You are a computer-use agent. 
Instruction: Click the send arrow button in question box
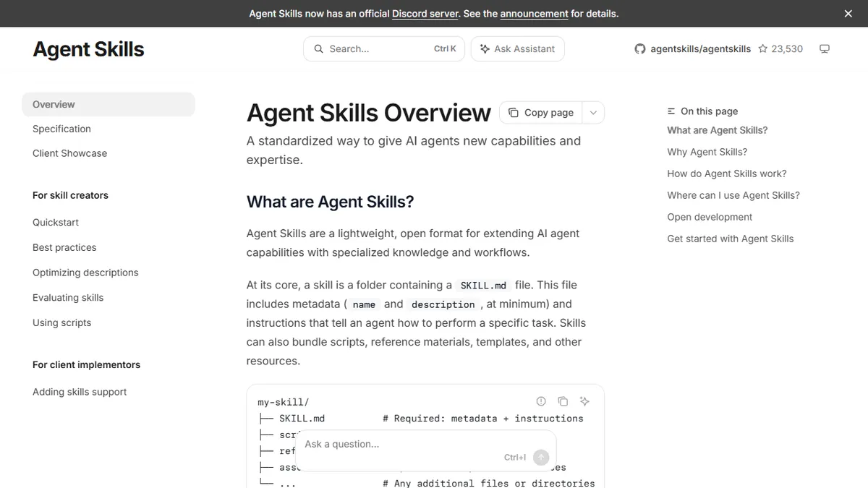pos(541,457)
